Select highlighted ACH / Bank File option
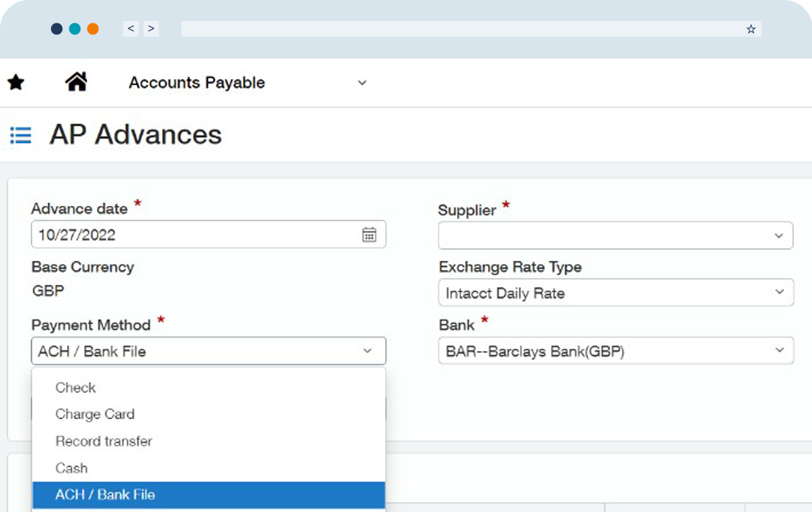Screen dimensions: 812x512 click(105, 495)
